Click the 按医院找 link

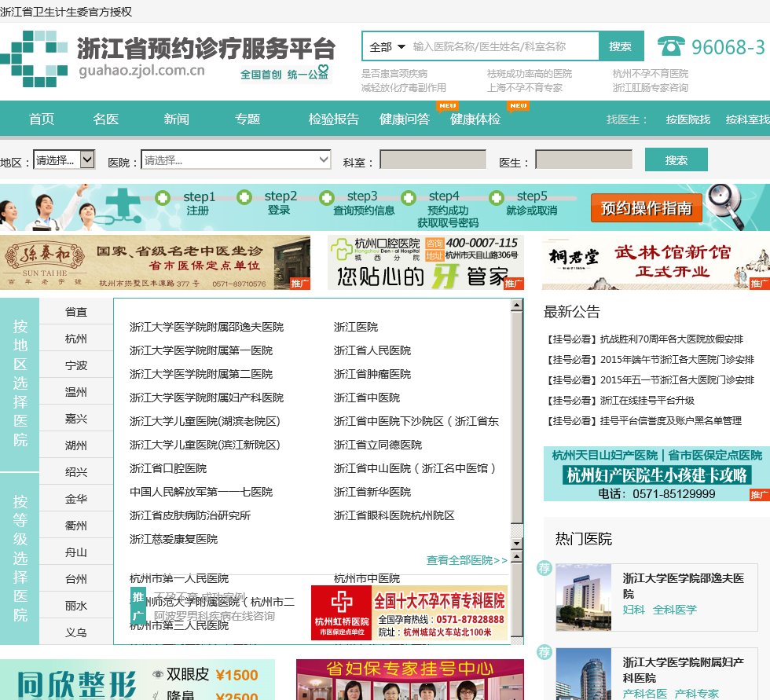(x=687, y=119)
